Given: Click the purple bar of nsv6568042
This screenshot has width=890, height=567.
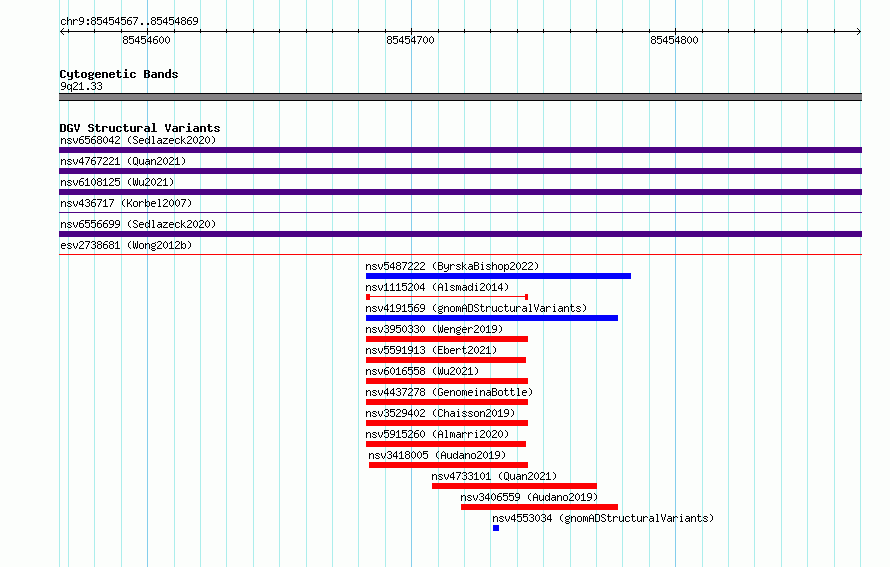Looking at the screenshot, I should click(460, 150).
